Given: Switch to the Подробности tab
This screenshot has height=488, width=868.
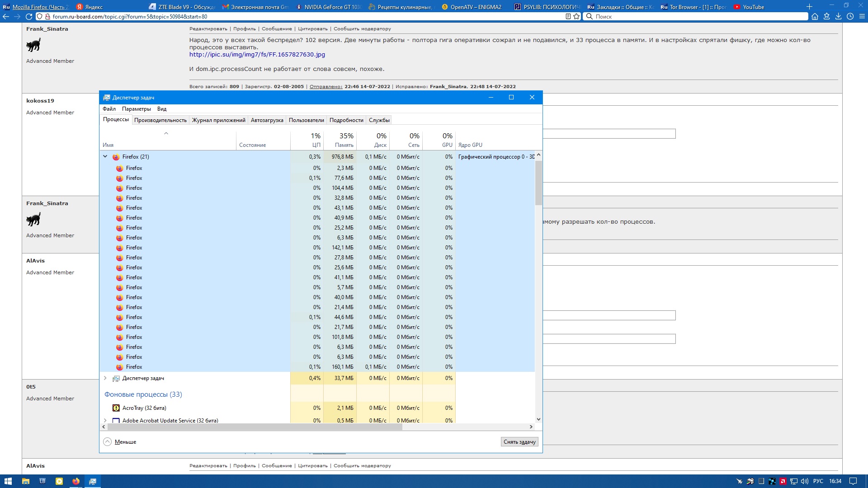Looking at the screenshot, I should pos(346,120).
